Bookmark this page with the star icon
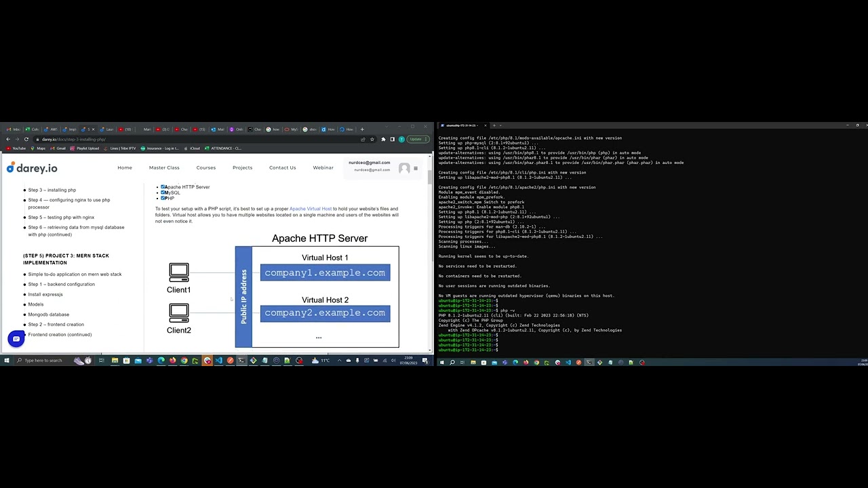The width and height of the screenshot is (868, 488). coord(372,139)
